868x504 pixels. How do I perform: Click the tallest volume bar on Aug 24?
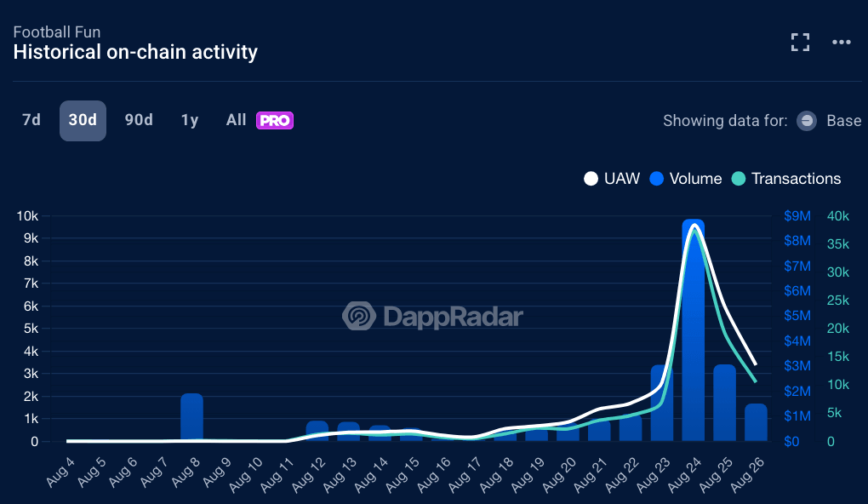[x=694, y=341]
